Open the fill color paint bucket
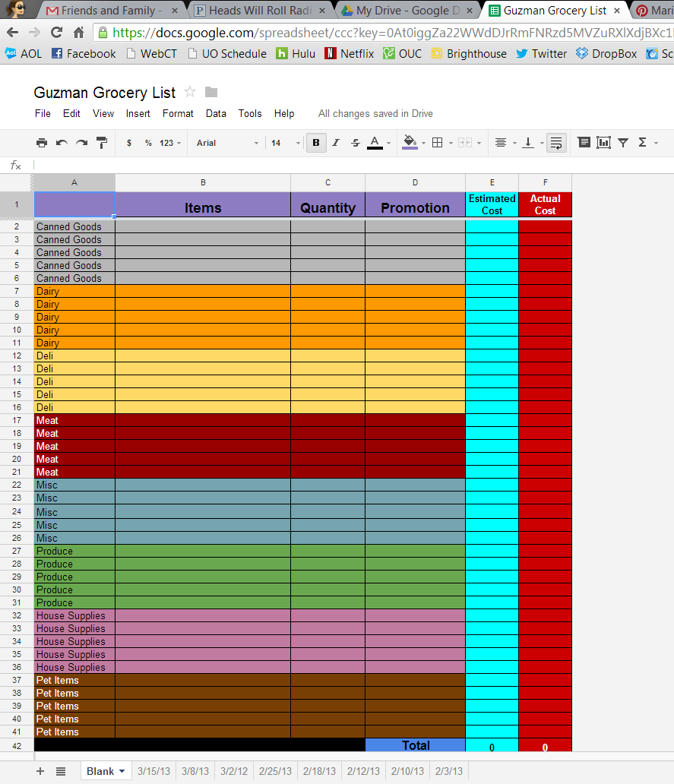The image size is (674, 784). pyautogui.click(x=410, y=143)
